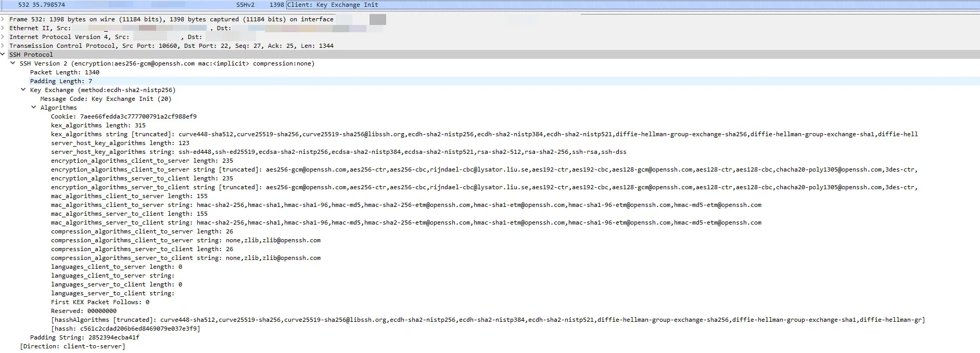Screen dimensions: 980x353
Task: Select encryption_algorithms_client_to_server length: 235
Action: point(142,161)
